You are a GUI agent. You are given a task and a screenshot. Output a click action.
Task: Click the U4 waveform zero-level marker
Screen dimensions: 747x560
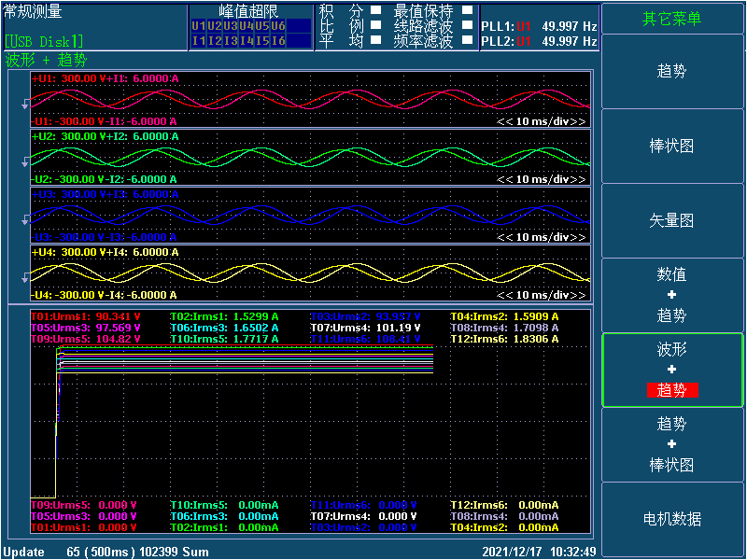(25, 277)
